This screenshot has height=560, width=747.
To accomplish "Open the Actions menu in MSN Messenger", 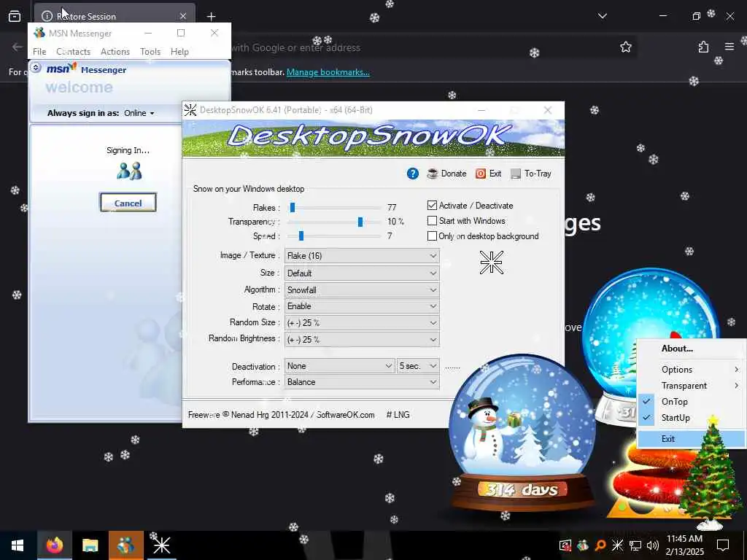I will coord(115,52).
